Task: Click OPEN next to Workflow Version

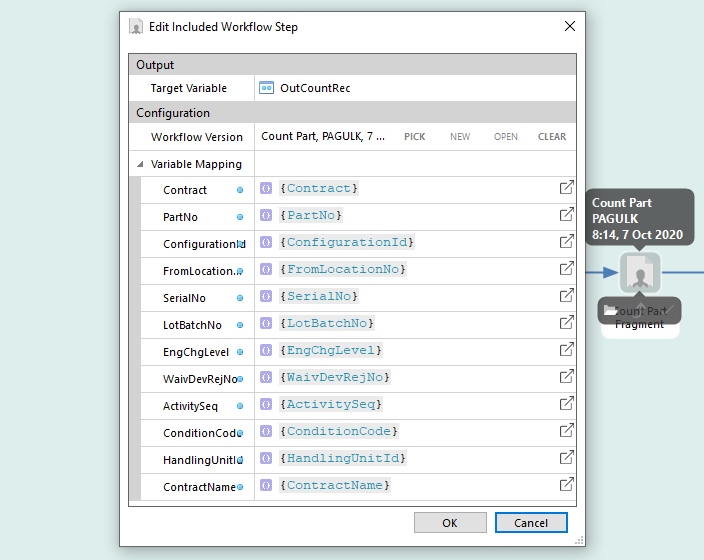Action: (506, 137)
